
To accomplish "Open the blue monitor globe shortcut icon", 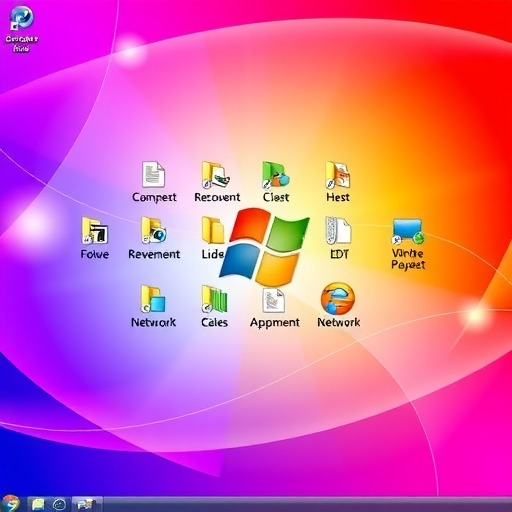I will tap(408, 231).
